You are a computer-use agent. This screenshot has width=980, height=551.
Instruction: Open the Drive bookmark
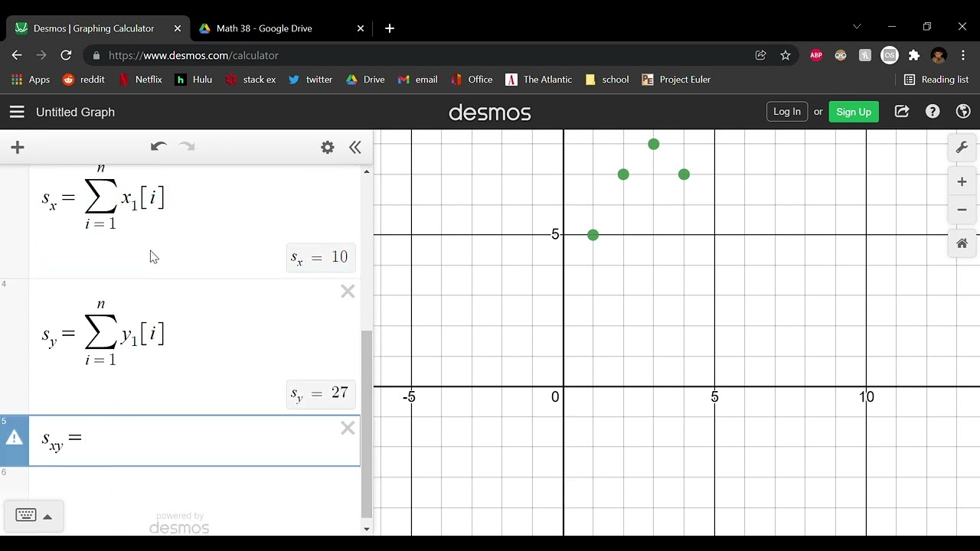[366, 80]
